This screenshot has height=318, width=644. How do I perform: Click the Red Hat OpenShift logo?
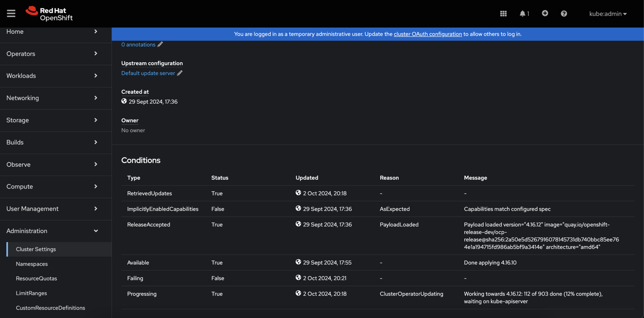(x=49, y=14)
